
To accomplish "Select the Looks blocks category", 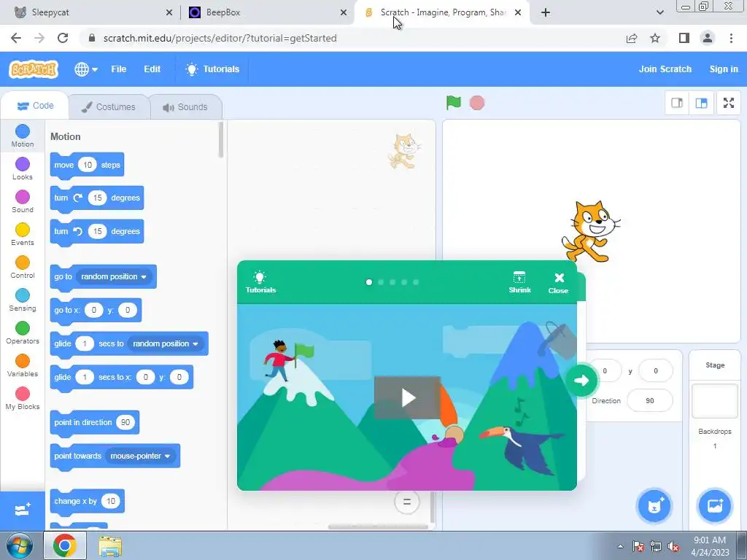I will pos(23,168).
